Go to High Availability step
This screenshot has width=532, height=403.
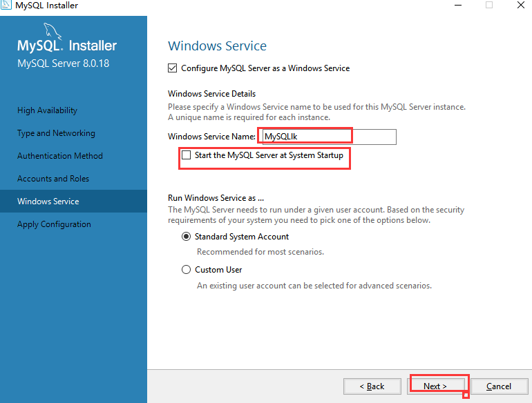click(x=47, y=110)
